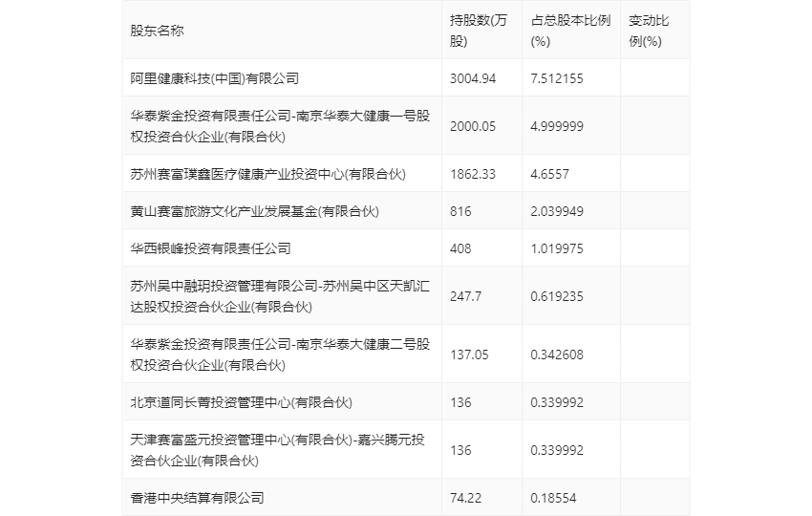Click 136 in the 天津赛富盛元 row
Image resolution: width=812 pixels, height=516 pixels.
(460, 450)
